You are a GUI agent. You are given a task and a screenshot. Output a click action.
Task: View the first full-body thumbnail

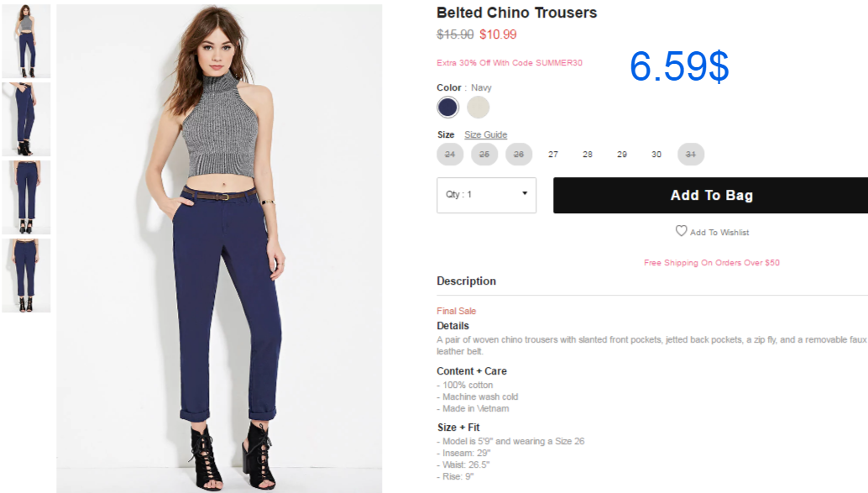(26, 41)
